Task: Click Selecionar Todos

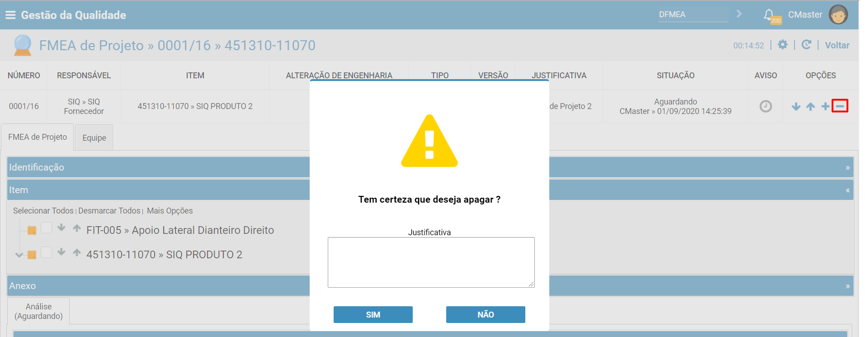Action: click(x=43, y=211)
